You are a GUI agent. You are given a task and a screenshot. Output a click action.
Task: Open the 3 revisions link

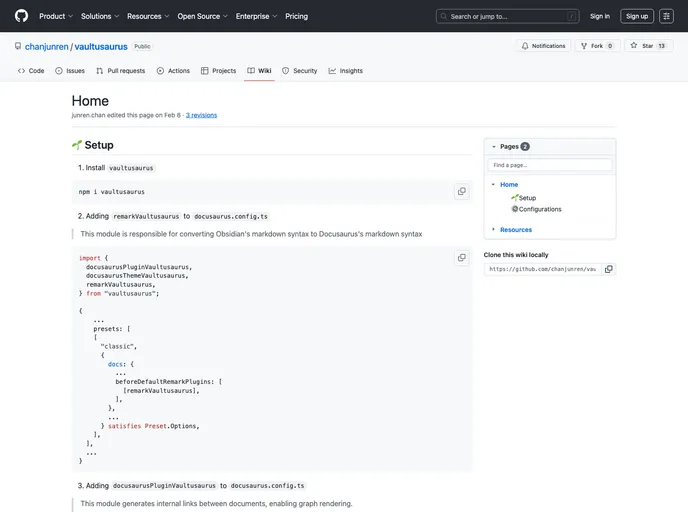click(x=201, y=115)
